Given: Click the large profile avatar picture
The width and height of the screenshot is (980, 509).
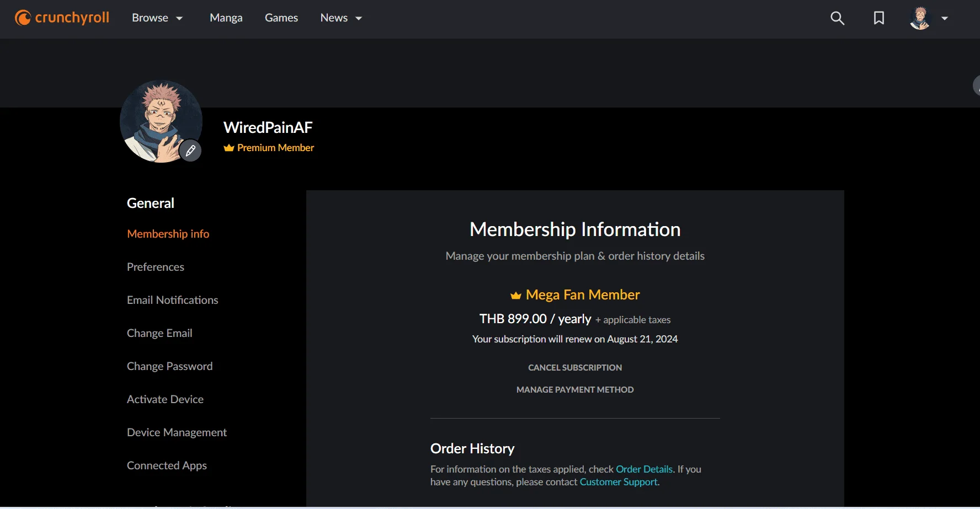Looking at the screenshot, I should point(161,121).
